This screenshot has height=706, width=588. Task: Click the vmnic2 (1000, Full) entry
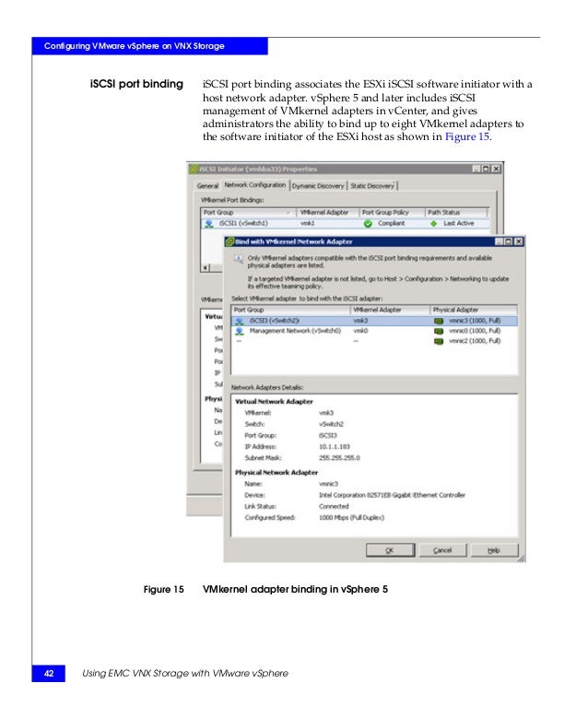475,341
